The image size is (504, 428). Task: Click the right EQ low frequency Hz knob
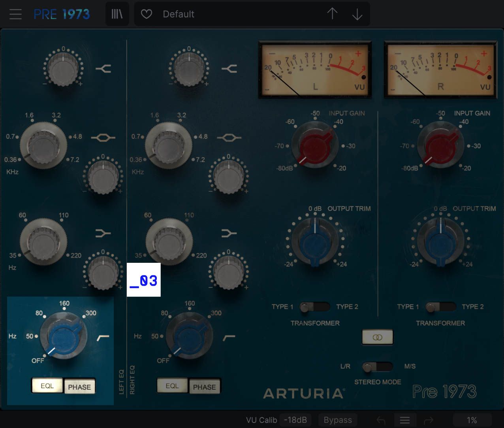[x=169, y=241]
